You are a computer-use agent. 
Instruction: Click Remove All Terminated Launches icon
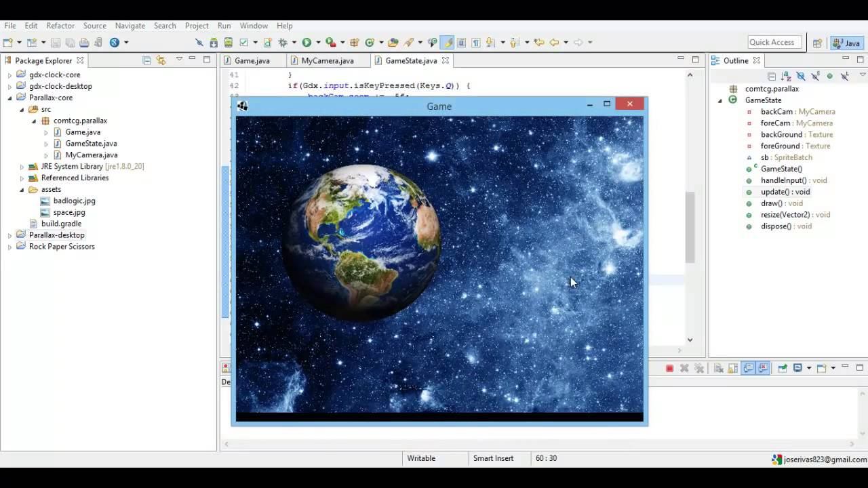coord(699,368)
